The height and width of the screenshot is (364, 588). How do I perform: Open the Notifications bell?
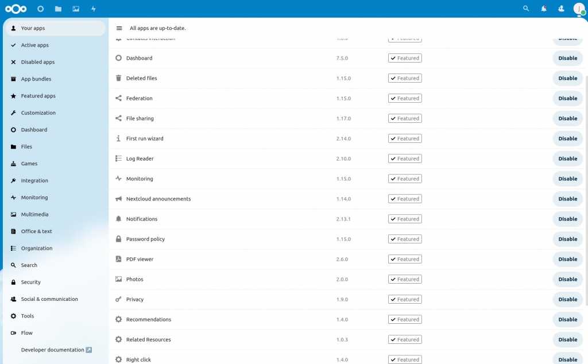coord(543,9)
